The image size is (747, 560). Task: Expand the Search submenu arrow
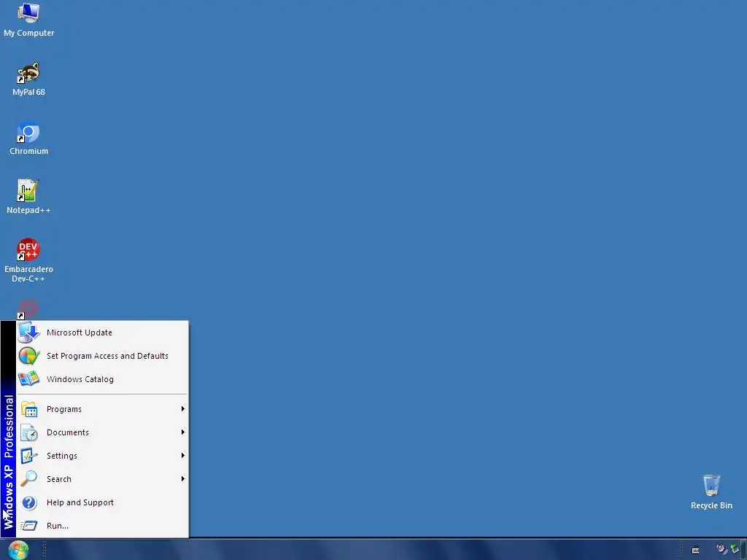pyautogui.click(x=182, y=478)
